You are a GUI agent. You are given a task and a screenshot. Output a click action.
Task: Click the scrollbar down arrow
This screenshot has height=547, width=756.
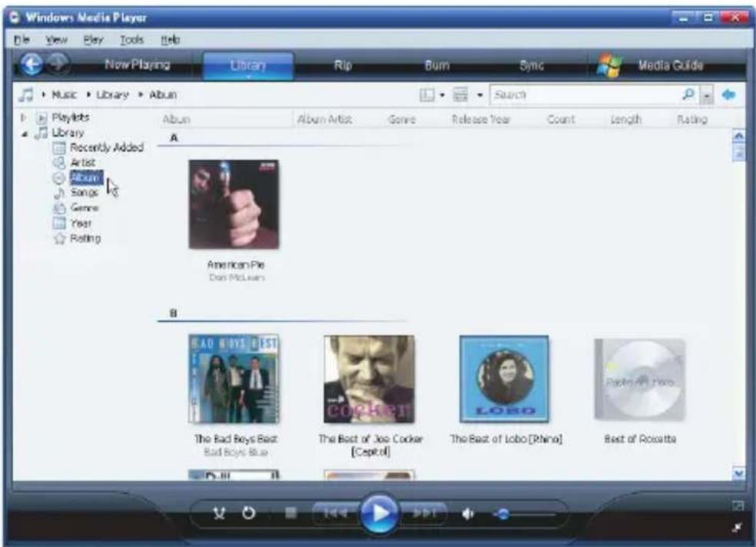coord(738,474)
